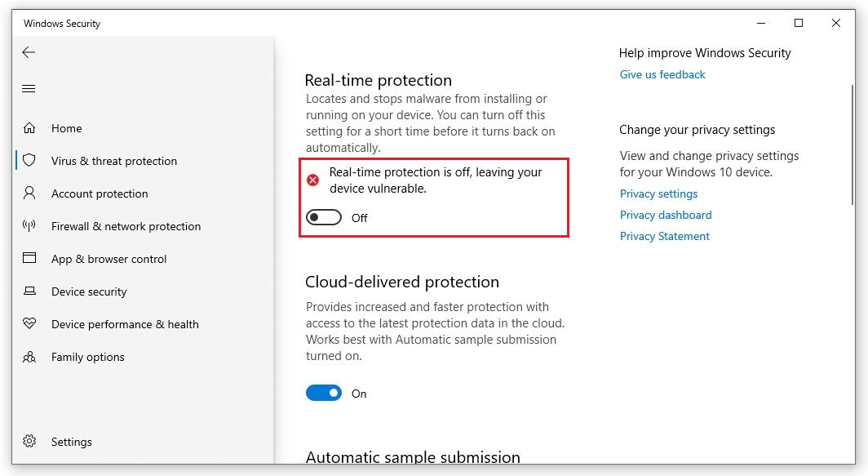868x476 pixels.
Task: Click the back arrow at top left
Action: point(29,52)
